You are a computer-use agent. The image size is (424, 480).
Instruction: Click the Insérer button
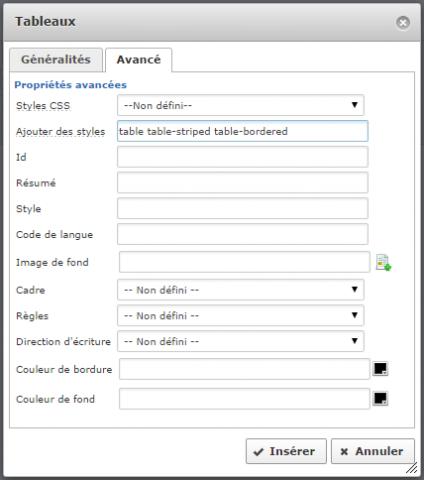[x=286, y=451]
